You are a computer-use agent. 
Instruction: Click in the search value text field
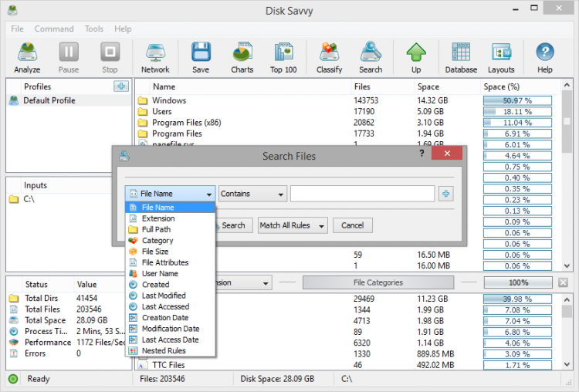pyautogui.click(x=362, y=194)
